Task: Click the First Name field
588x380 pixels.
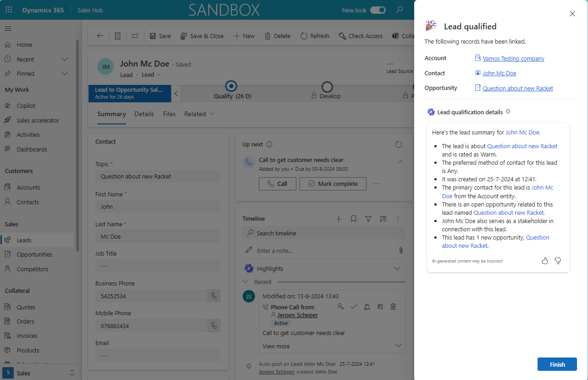Action: coord(158,207)
